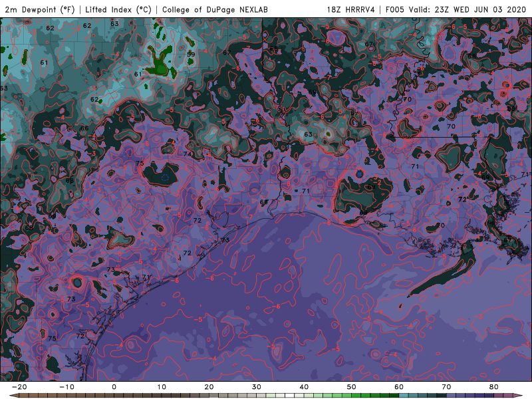Image resolution: width=532 pixels, height=399 pixels.
Task: Click the '-10' colorbar scale label
Action: [66, 387]
